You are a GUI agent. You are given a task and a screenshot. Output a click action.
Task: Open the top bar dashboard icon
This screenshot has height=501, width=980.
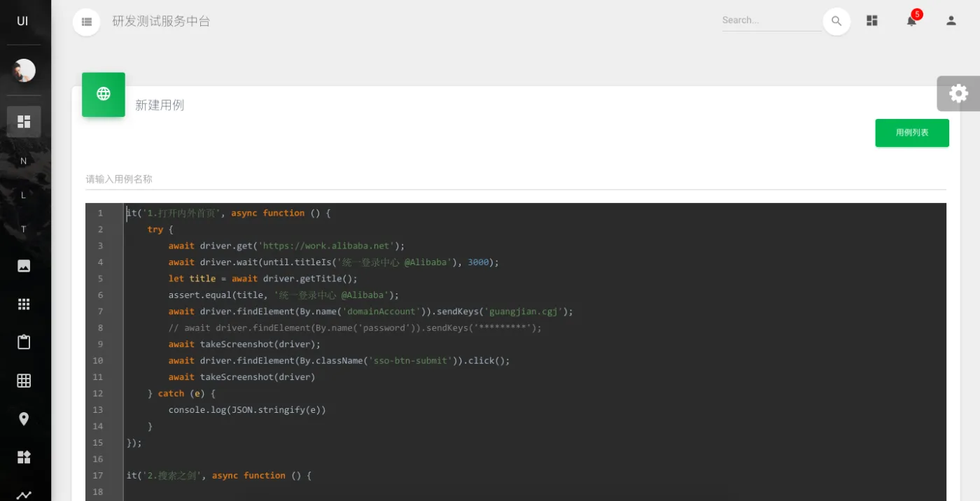pos(872,21)
